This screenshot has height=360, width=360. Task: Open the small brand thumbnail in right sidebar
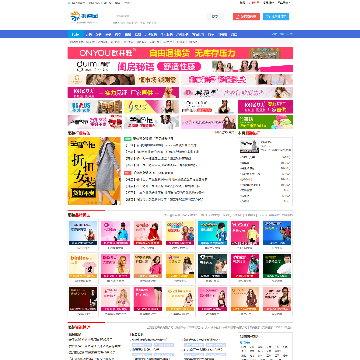[x=249, y=146]
